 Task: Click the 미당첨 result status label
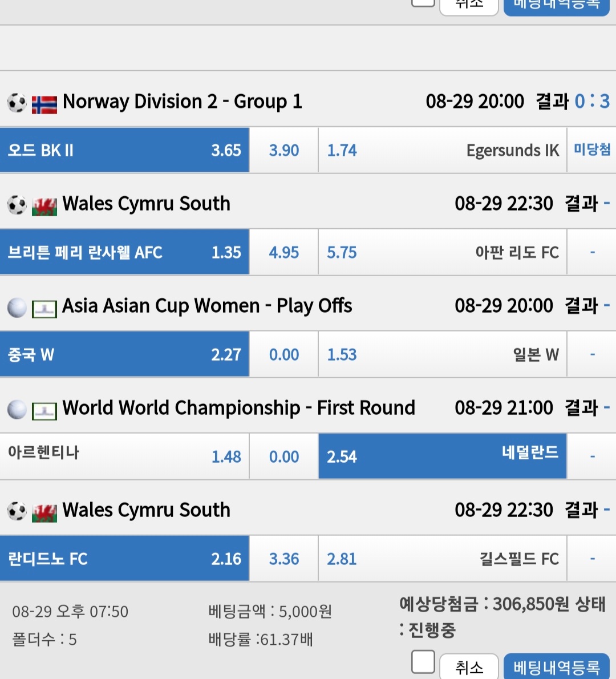591,149
